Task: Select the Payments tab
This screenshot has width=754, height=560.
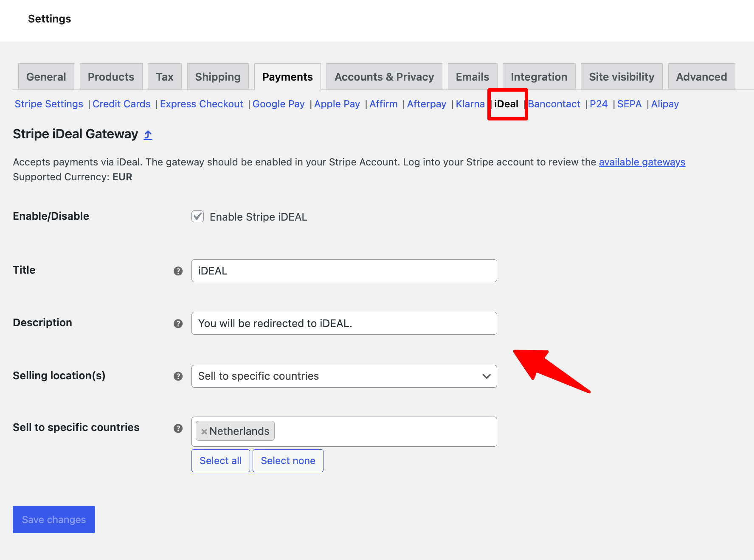Action: coord(287,77)
